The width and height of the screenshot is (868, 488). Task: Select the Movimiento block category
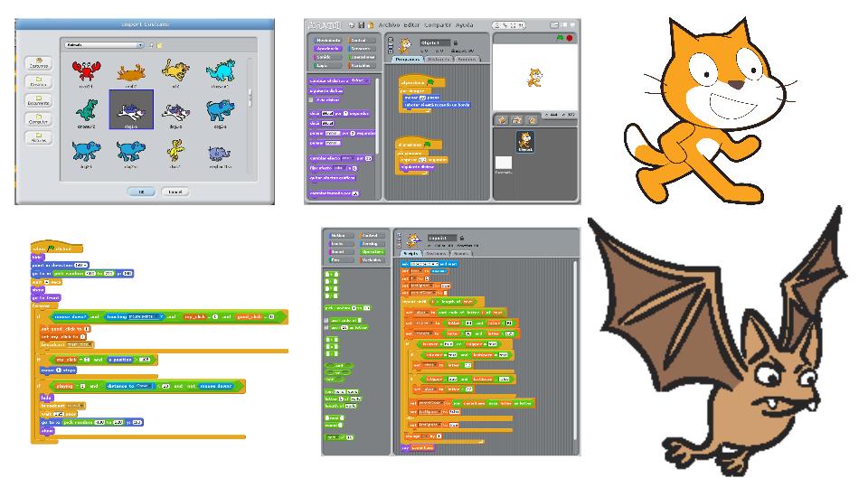pyautogui.click(x=327, y=40)
